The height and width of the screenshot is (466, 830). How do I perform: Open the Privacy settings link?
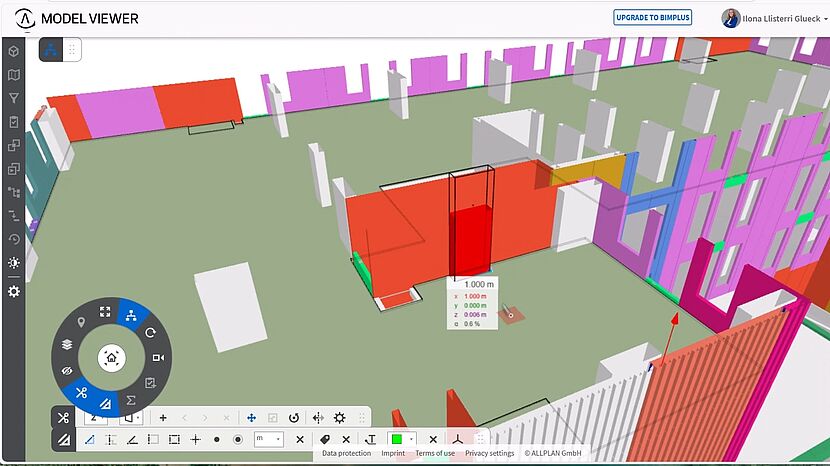[489, 453]
